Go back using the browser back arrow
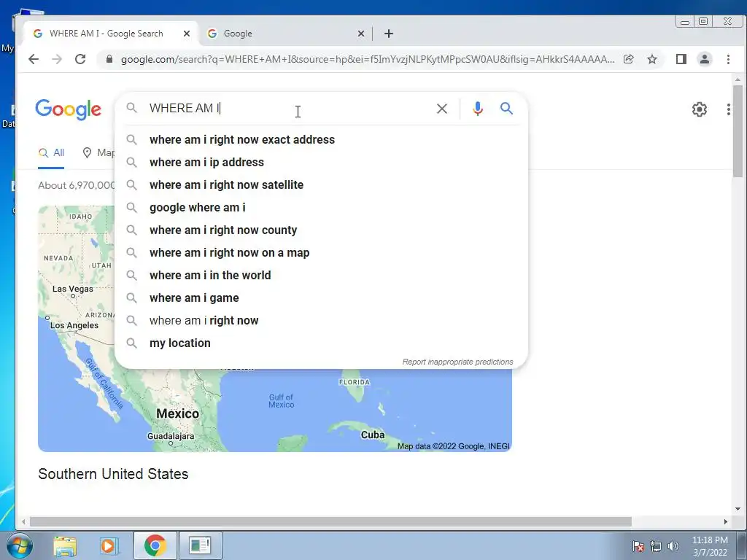Screen dimensions: 747x560 (x=34, y=59)
